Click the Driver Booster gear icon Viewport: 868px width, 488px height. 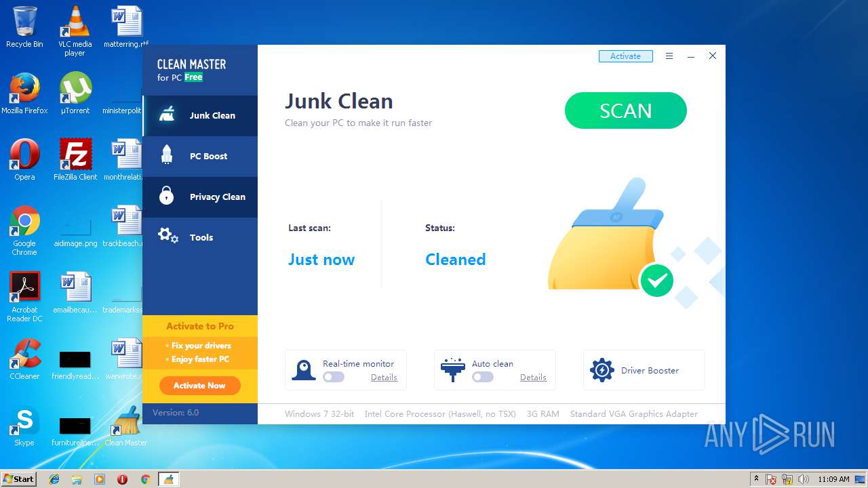(x=601, y=370)
